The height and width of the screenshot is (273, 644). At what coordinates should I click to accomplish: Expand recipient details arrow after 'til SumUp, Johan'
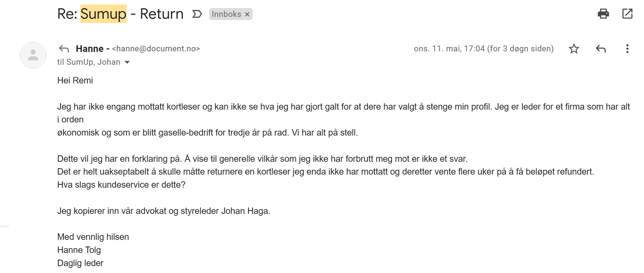(x=127, y=62)
